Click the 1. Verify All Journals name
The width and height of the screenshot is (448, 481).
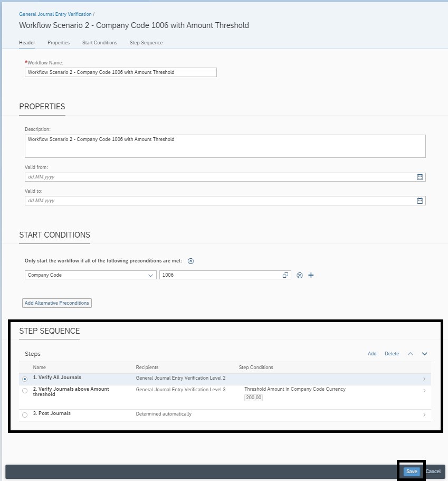[x=57, y=378]
